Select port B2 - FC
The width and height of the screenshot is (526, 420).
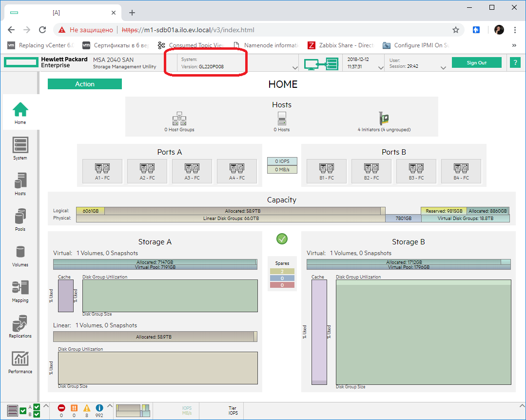371,171
